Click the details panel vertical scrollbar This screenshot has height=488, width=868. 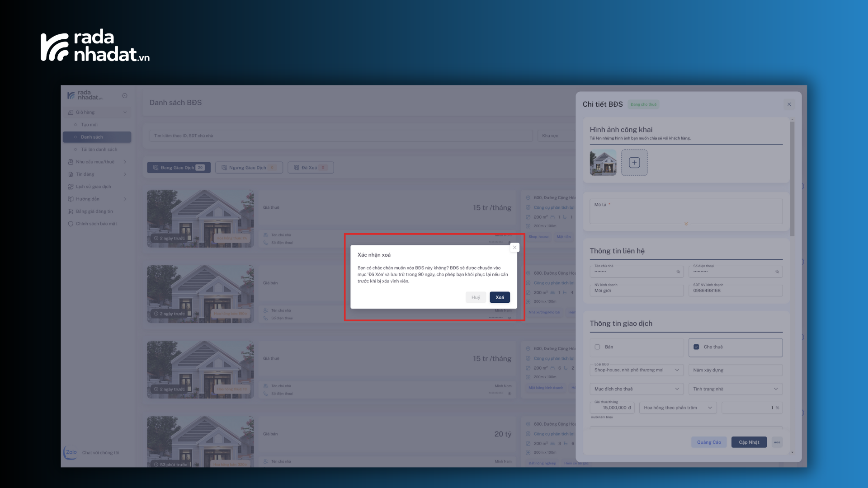(x=792, y=178)
